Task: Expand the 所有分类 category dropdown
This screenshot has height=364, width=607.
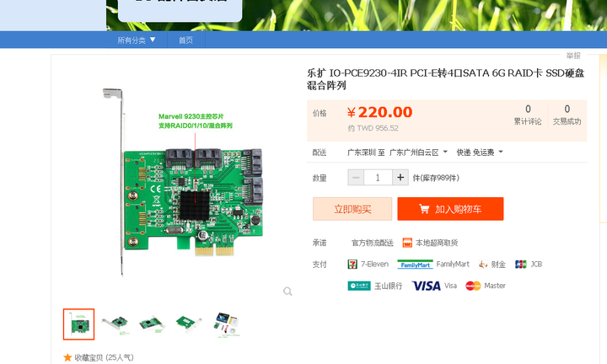Action: 137,40
